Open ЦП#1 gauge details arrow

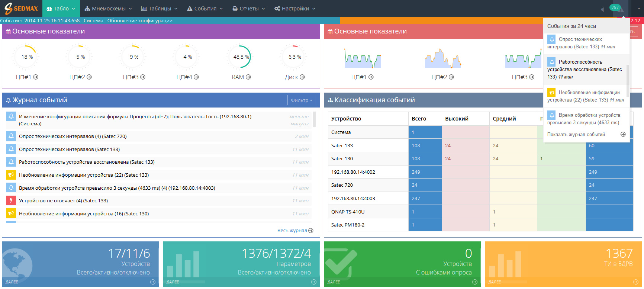[36, 77]
